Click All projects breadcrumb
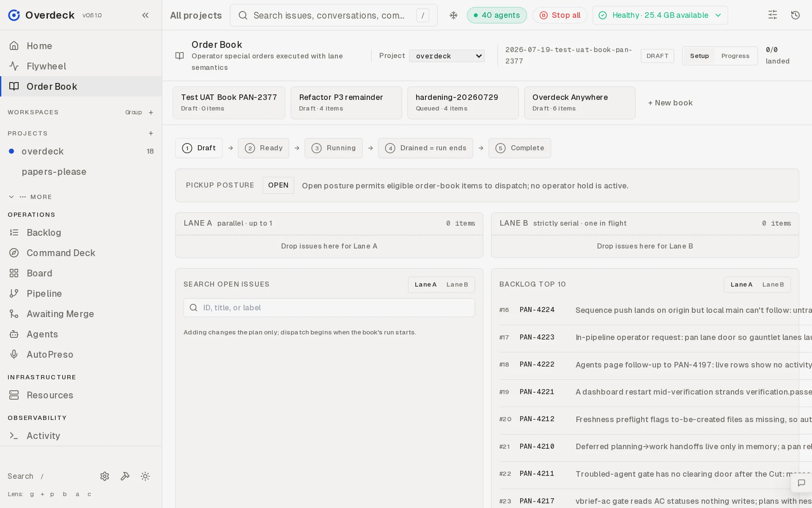Viewport: 812px width, 508px height. pyautogui.click(x=196, y=16)
